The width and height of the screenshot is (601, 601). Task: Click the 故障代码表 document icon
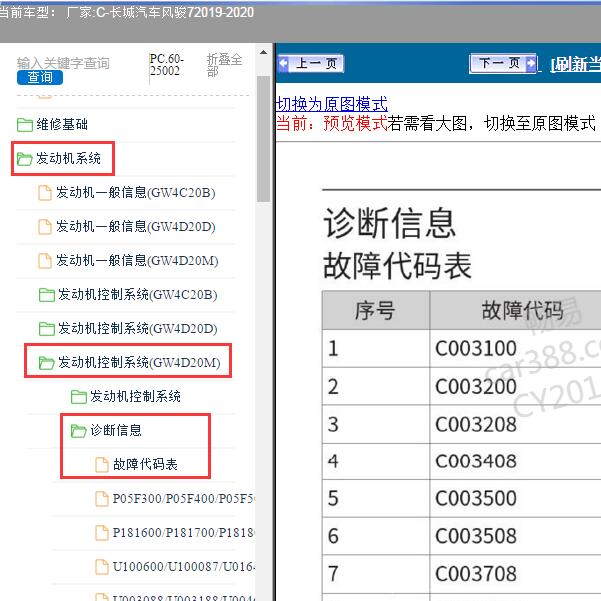[102, 465]
